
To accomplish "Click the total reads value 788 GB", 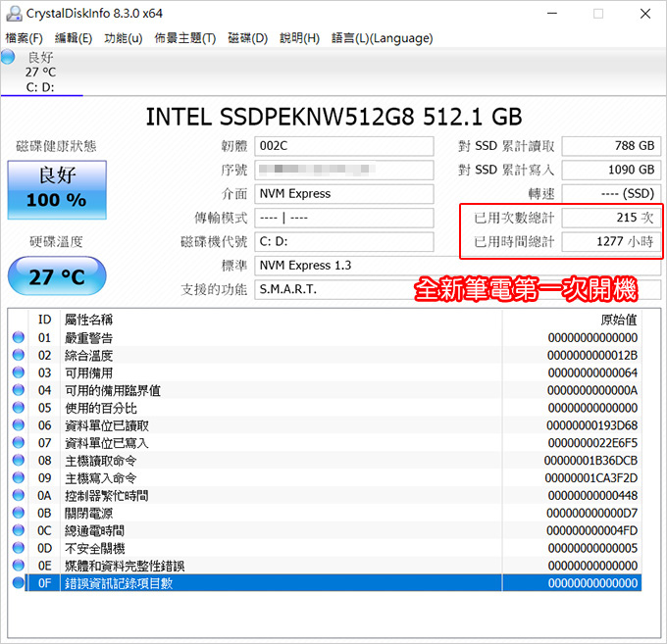I will (x=611, y=146).
